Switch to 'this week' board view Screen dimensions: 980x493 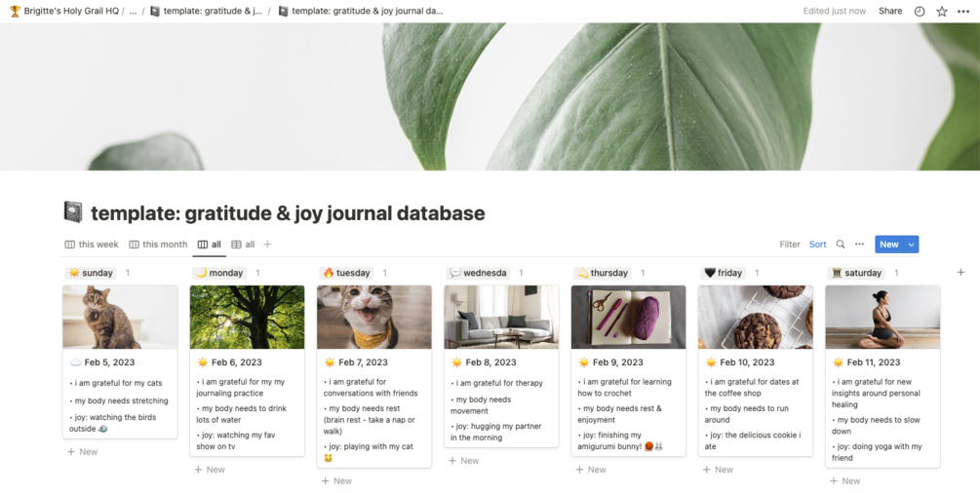92,245
